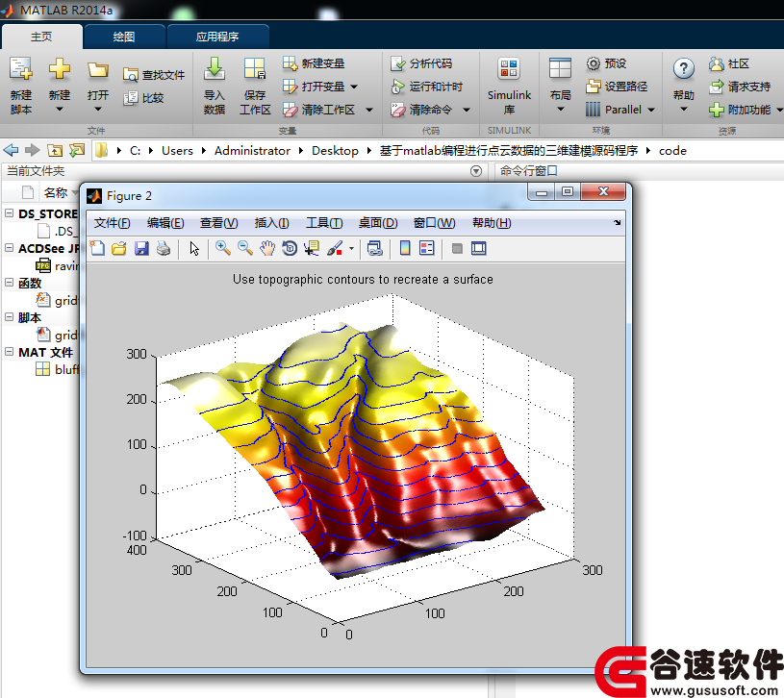Click the New (plus) icon

59,68
